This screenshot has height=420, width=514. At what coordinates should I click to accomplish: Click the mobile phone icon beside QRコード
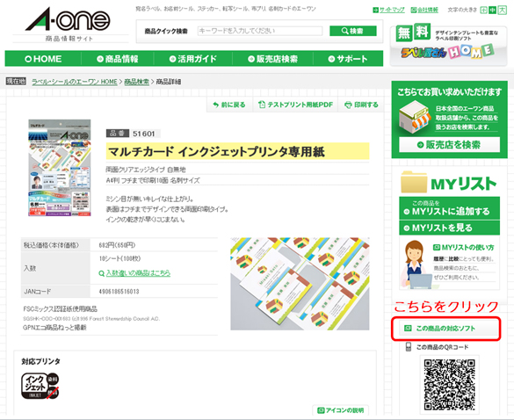coord(408,347)
